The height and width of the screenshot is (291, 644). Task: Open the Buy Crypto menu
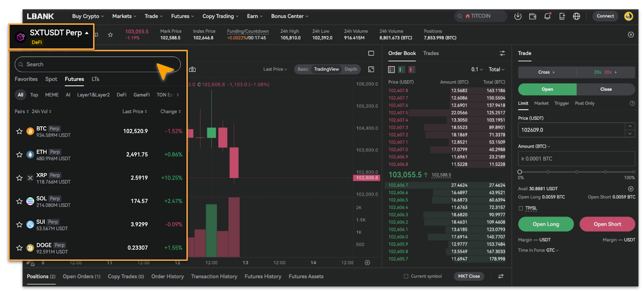[x=88, y=16]
